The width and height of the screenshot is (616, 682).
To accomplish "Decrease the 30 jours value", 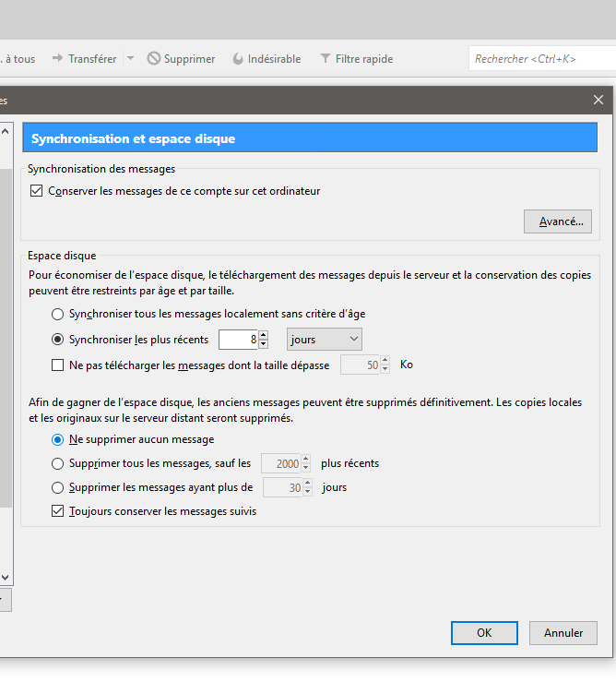I will [x=308, y=493].
